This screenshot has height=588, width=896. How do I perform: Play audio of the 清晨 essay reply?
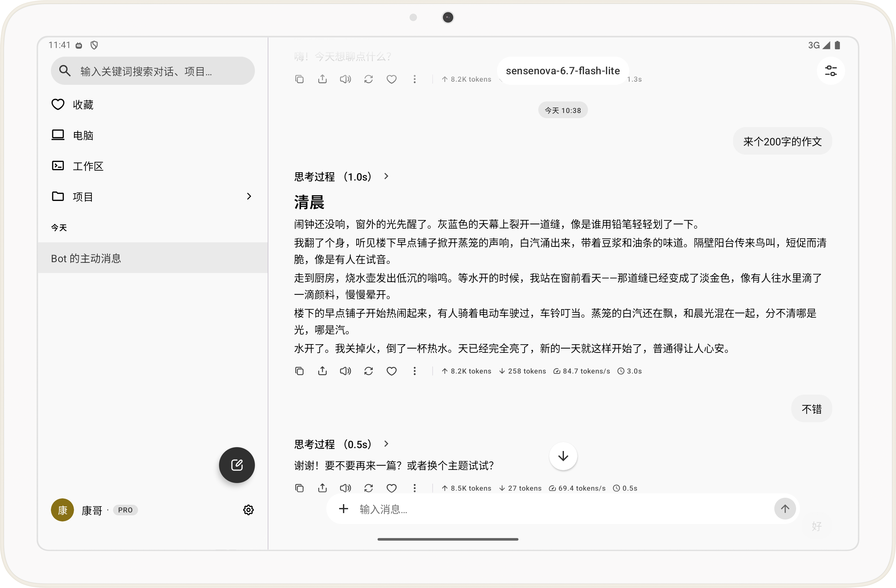tap(345, 371)
